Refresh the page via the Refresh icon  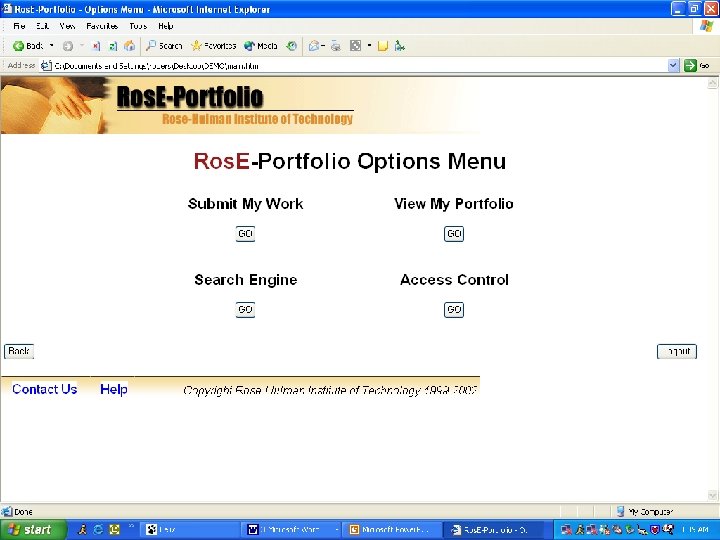(x=113, y=46)
